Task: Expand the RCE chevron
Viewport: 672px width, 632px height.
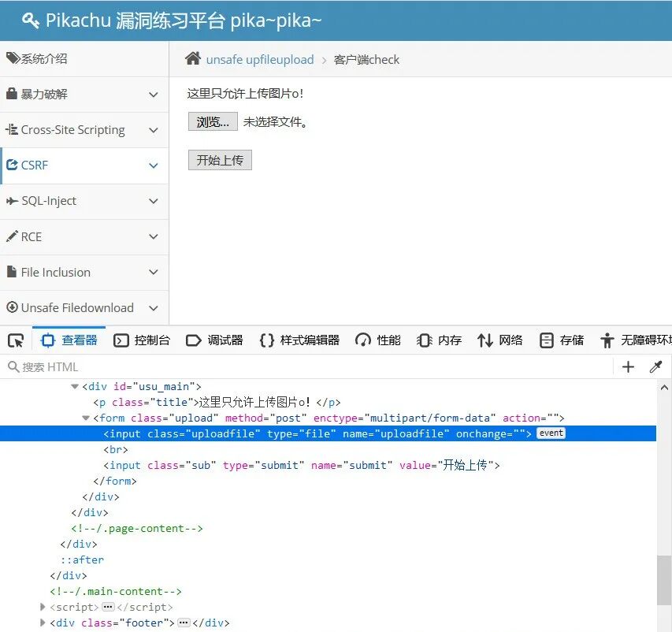Action: click(154, 236)
